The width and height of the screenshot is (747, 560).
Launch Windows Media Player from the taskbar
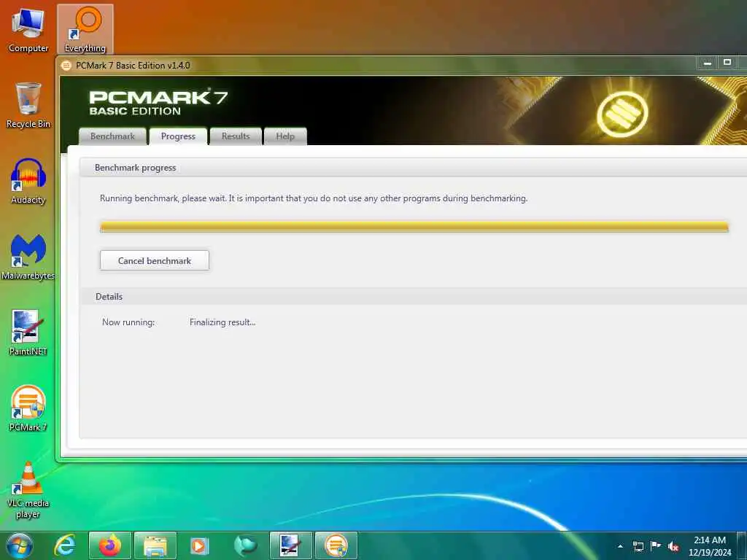coord(200,545)
